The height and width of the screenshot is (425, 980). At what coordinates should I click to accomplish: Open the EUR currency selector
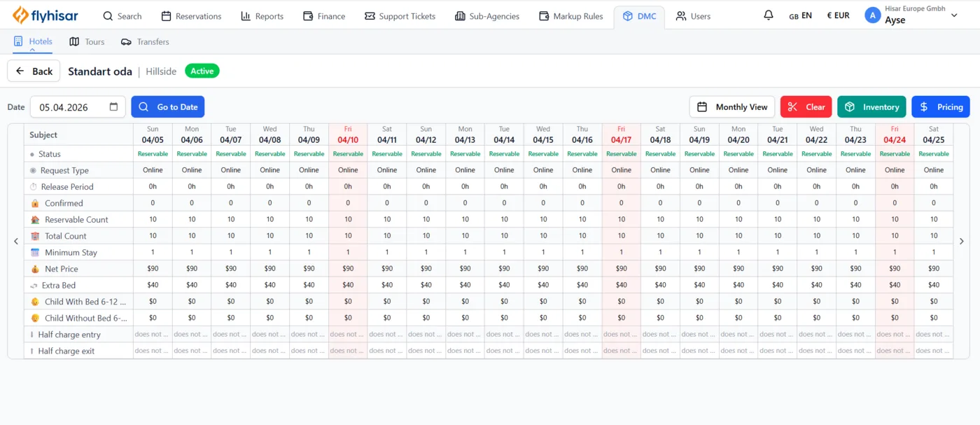click(838, 15)
